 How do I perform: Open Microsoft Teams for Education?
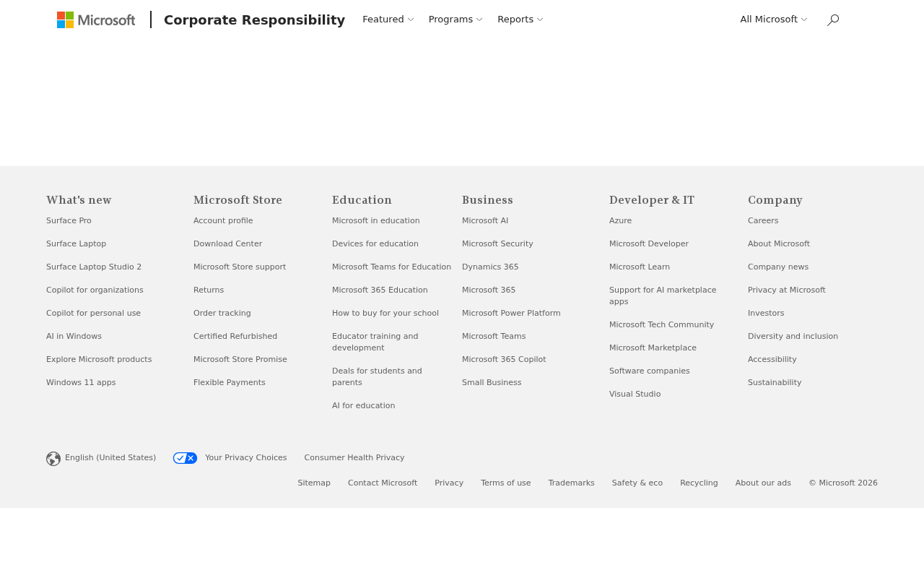(x=391, y=267)
